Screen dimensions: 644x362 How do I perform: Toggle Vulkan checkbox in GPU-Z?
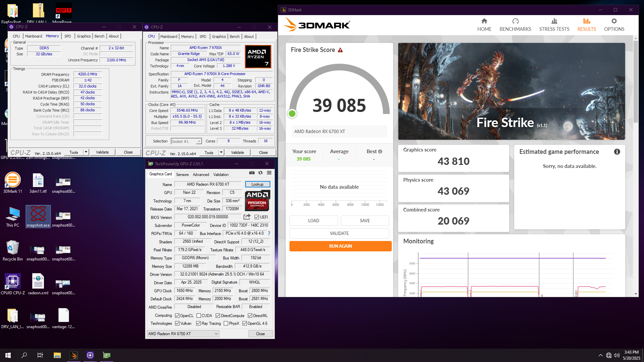177,323
